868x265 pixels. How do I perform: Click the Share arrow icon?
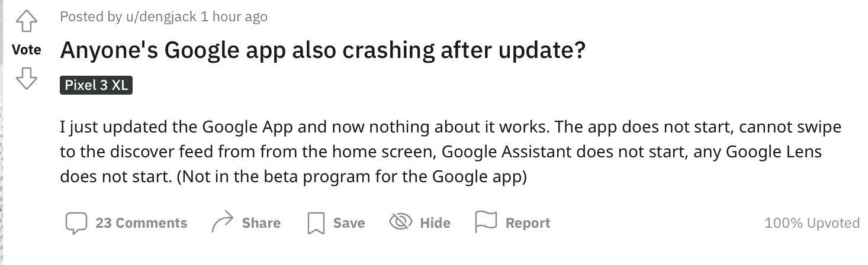(x=223, y=223)
